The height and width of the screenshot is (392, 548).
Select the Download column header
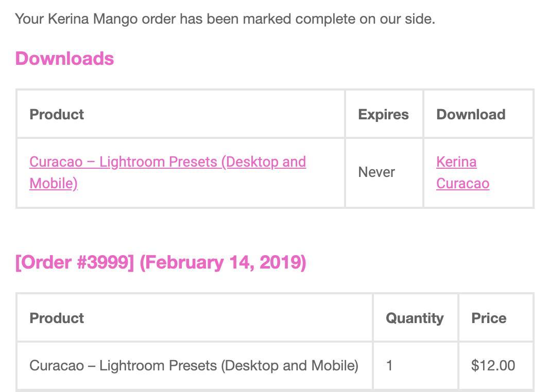point(471,115)
